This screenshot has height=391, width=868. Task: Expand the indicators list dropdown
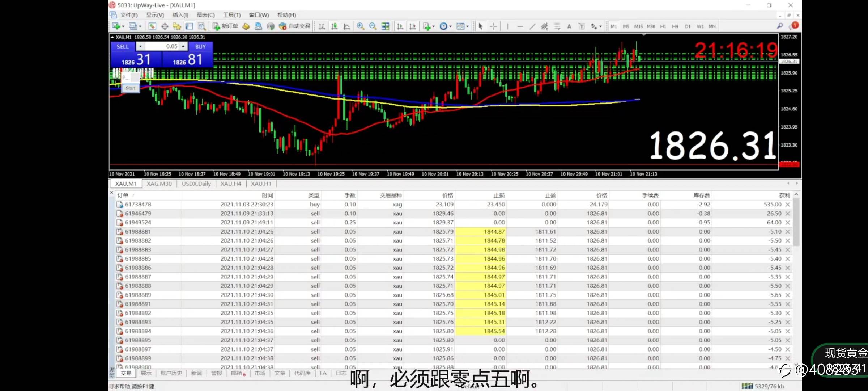click(433, 26)
